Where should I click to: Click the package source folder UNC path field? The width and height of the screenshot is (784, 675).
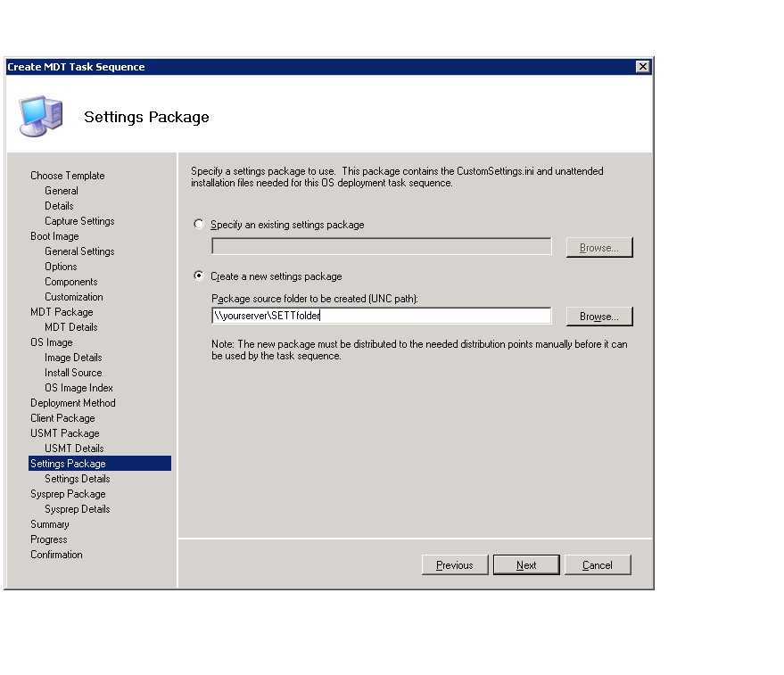pos(381,316)
